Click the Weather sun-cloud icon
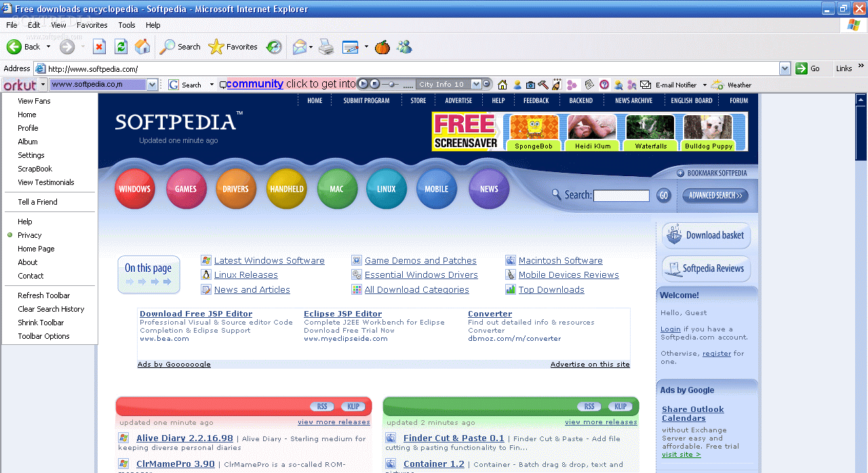This screenshot has height=473, width=868. [717, 85]
